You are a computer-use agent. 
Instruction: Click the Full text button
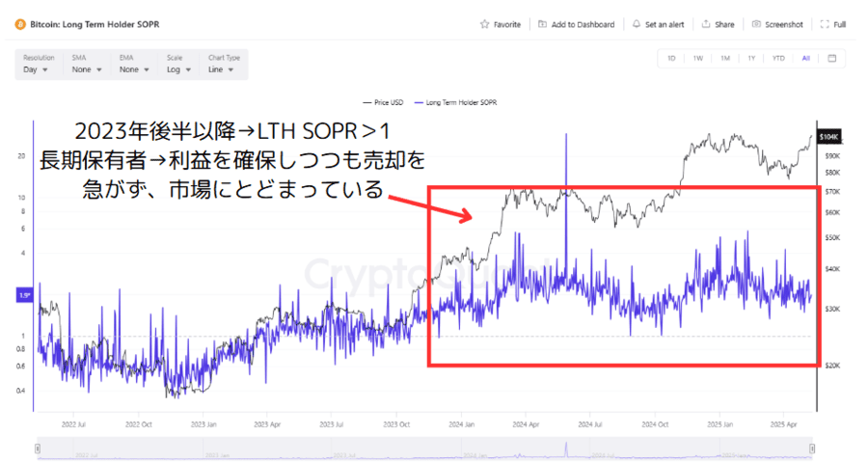(x=840, y=24)
